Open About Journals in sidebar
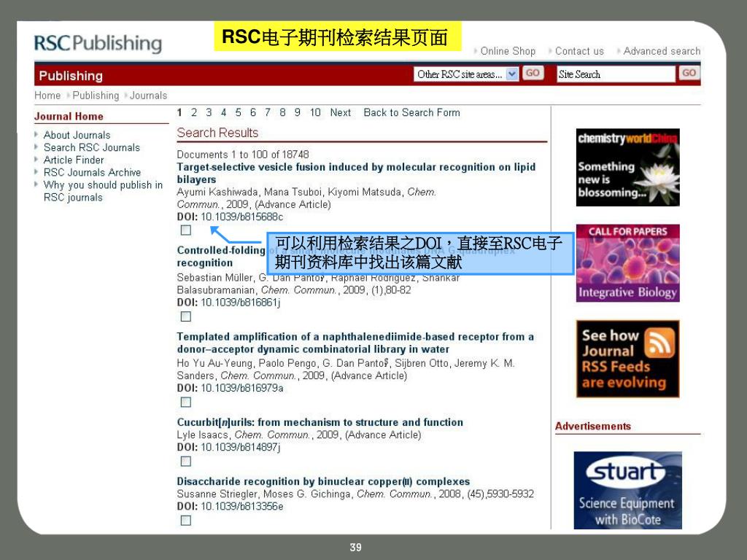This screenshot has height=560, width=747. click(x=77, y=135)
